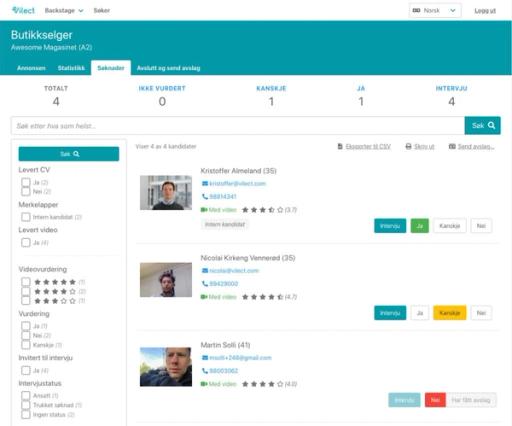Open Nicolai Kirkeng Vennerød's profile photo
This screenshot has width=512, height=426.
[166, 280]
